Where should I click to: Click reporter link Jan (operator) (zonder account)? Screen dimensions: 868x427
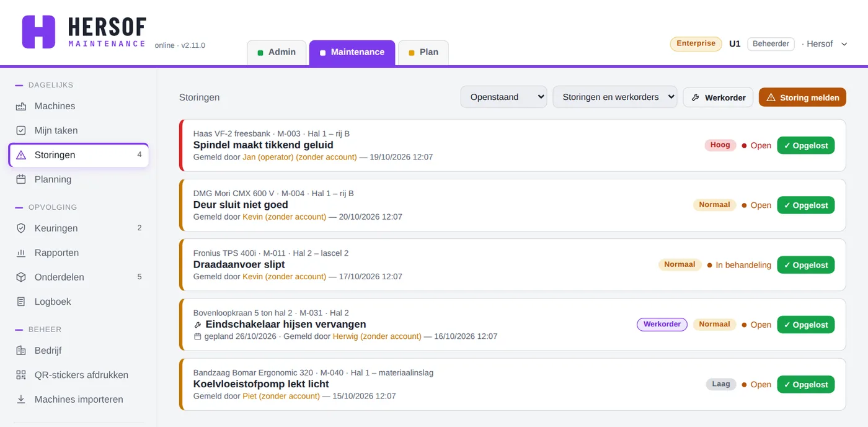pos(299,157)
